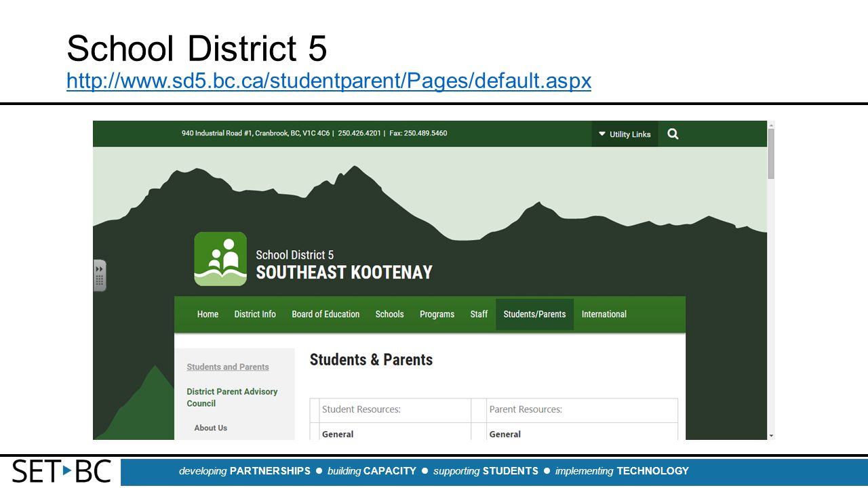Image resolution: width=868 pixels, height=488 pixels.
Task: Open the International menu item
Action: (x=604, y=314)
